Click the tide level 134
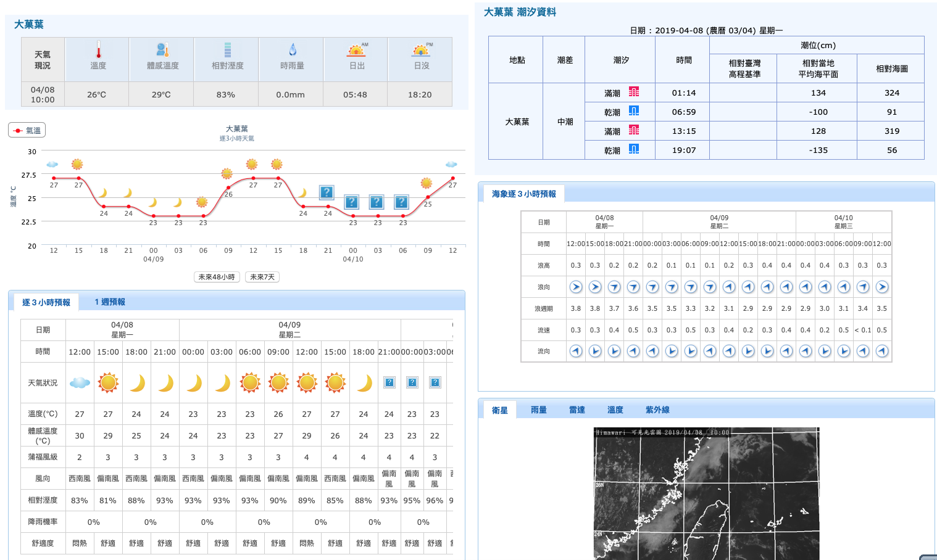This screenshot has width=937, height=560. (818, 93)
